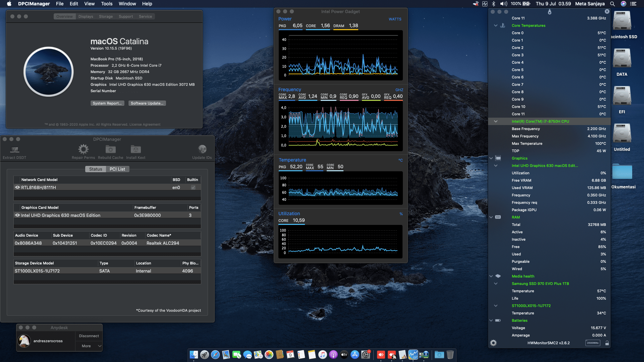Viewport: 644px width, 362px height.
Task: Open Launchpad from the dock
Action: [205, 355]
